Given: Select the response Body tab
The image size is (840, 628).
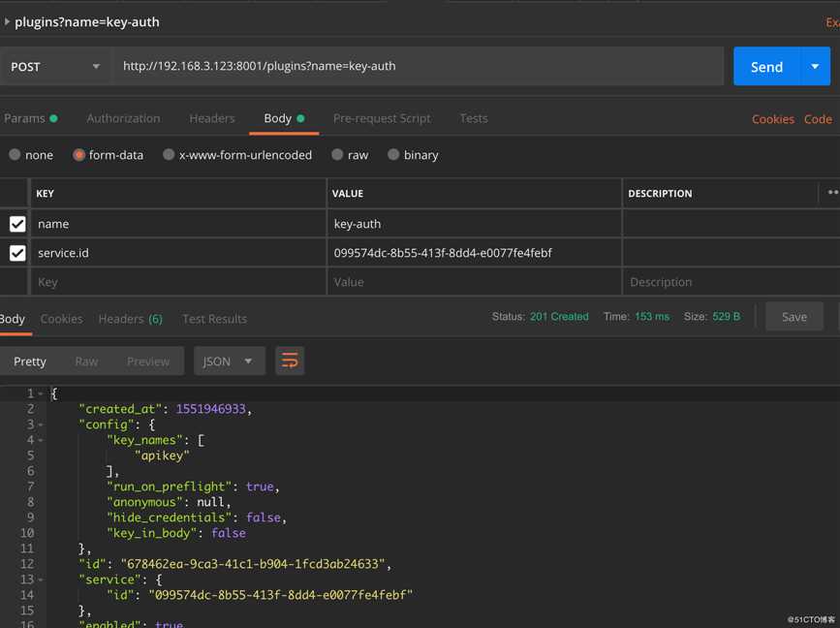Looking at the screenshot, I should click(x=13, y=319).
